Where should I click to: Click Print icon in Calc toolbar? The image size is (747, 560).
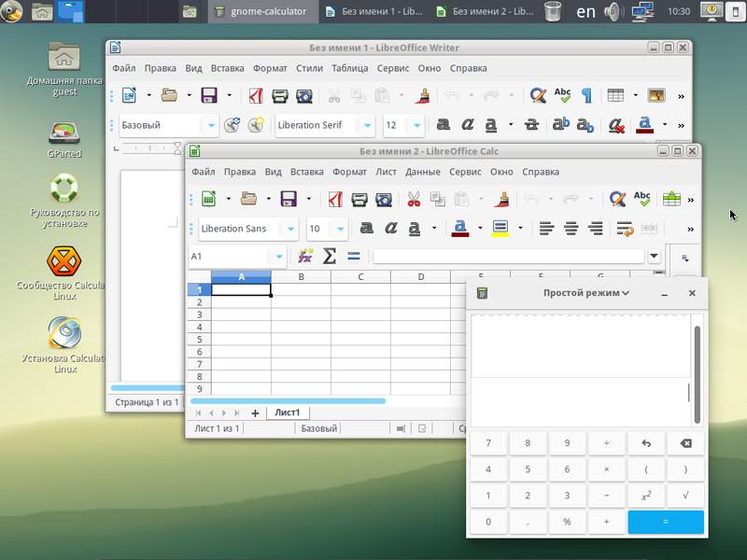click(359, 199)
